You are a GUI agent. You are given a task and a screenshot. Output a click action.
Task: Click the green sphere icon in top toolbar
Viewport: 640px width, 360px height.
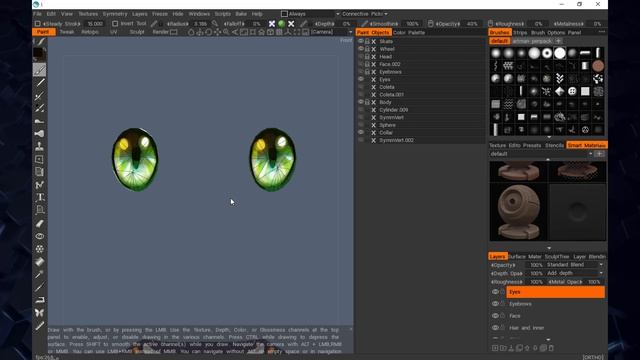281,24
